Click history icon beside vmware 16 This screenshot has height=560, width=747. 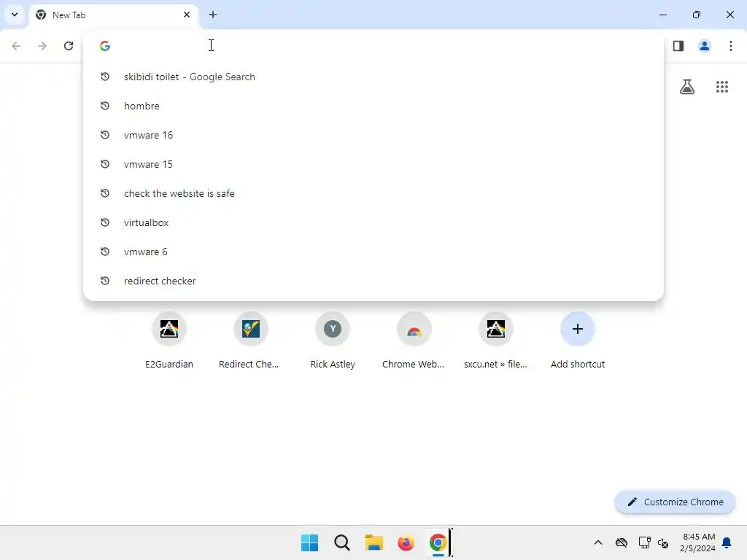click(x=105, y=135)
